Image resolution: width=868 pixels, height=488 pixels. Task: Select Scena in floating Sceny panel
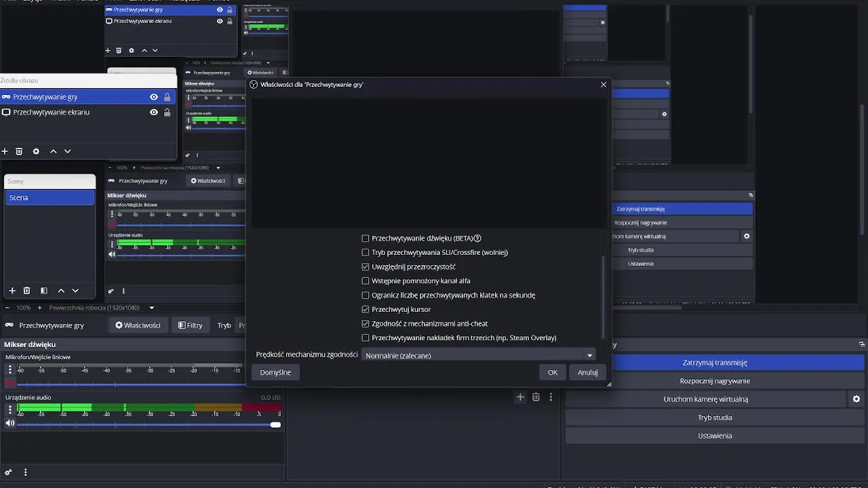[50, 197]
